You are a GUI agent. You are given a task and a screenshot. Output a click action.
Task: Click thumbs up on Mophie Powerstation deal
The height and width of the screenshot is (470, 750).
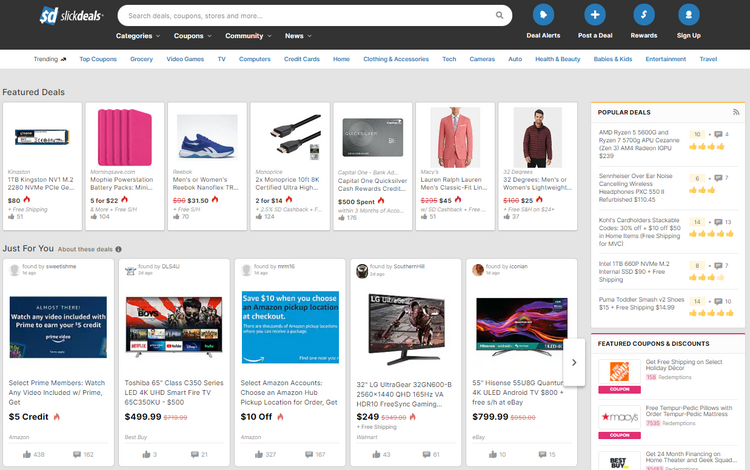94,217
